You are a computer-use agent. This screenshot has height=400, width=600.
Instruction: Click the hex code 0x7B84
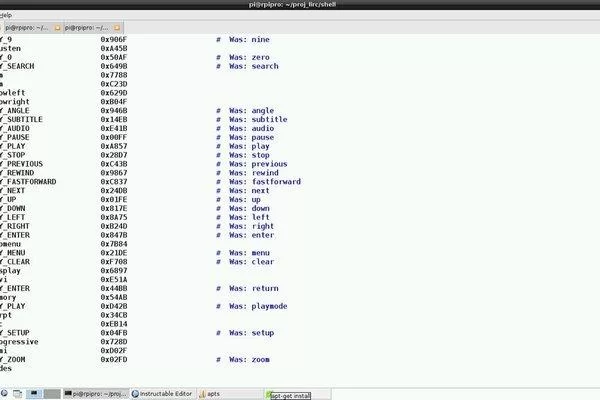click(114, 244)
